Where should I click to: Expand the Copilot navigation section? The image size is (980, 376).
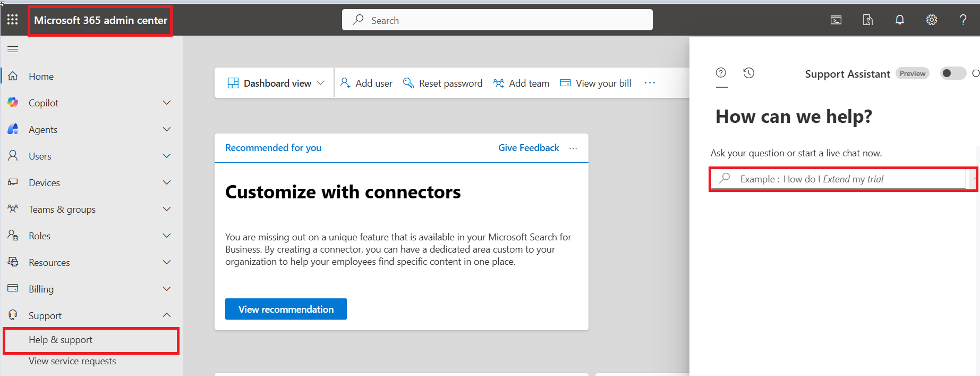tap(167, 103)
